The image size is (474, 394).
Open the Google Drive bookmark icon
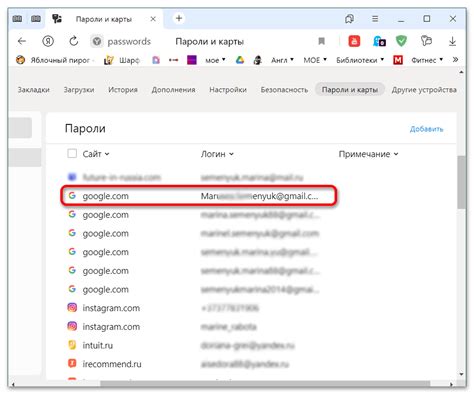coord(240,60)
